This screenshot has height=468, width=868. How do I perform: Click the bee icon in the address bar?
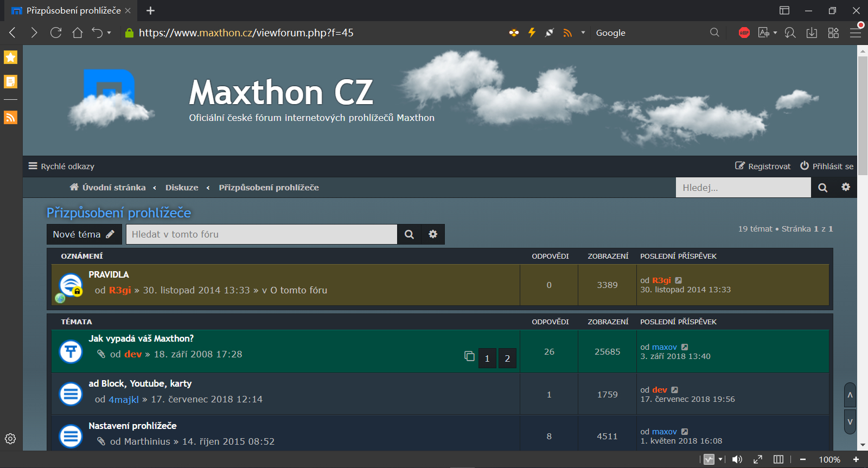(x=514, y=33)
